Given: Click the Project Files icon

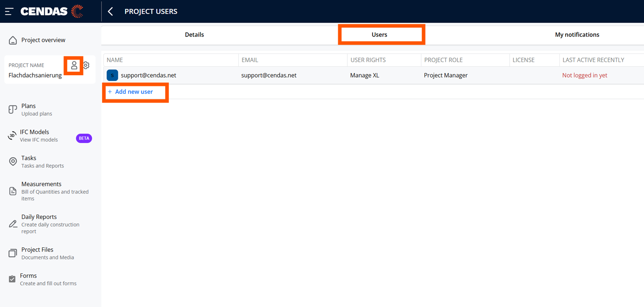Looking at the screenshot, I should pos(13,253).
